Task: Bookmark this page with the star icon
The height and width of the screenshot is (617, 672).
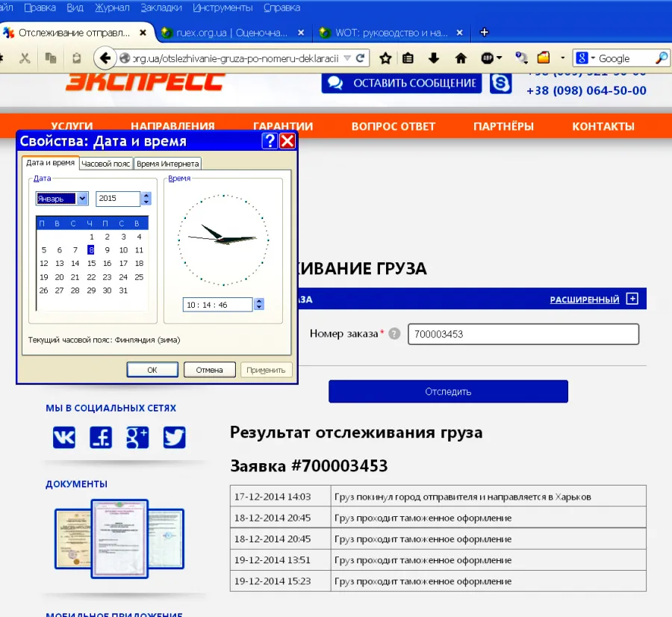Action: pos(385,58)
